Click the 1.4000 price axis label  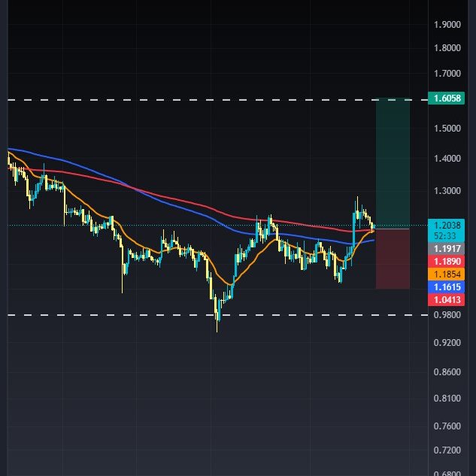point(447,158)
